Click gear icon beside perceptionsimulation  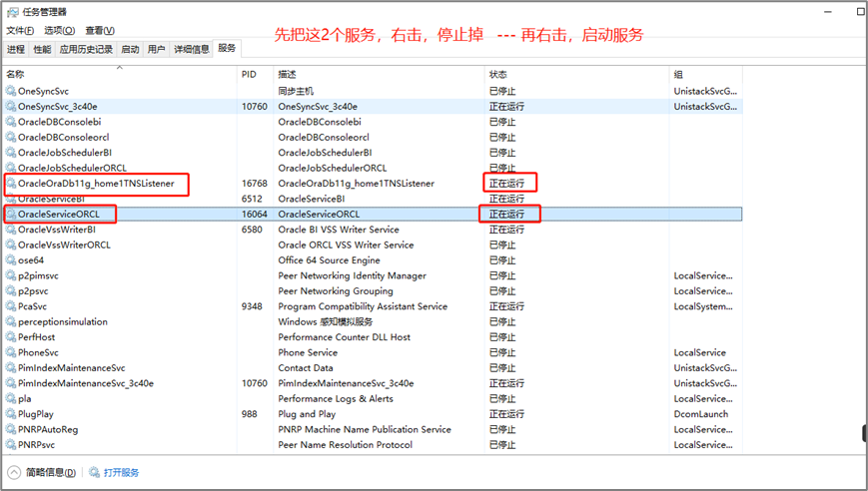[x=11, y=321]
